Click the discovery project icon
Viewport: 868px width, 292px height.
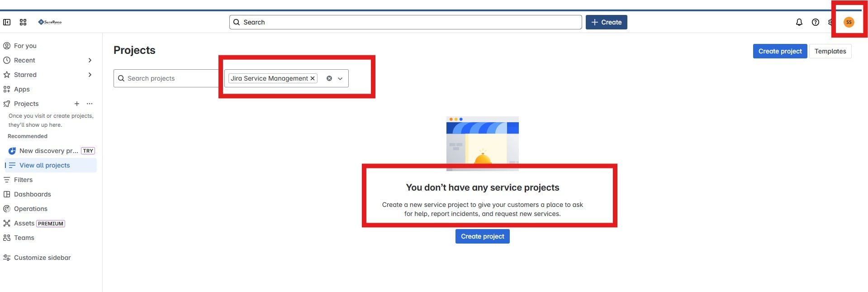[x=12, y=151]
